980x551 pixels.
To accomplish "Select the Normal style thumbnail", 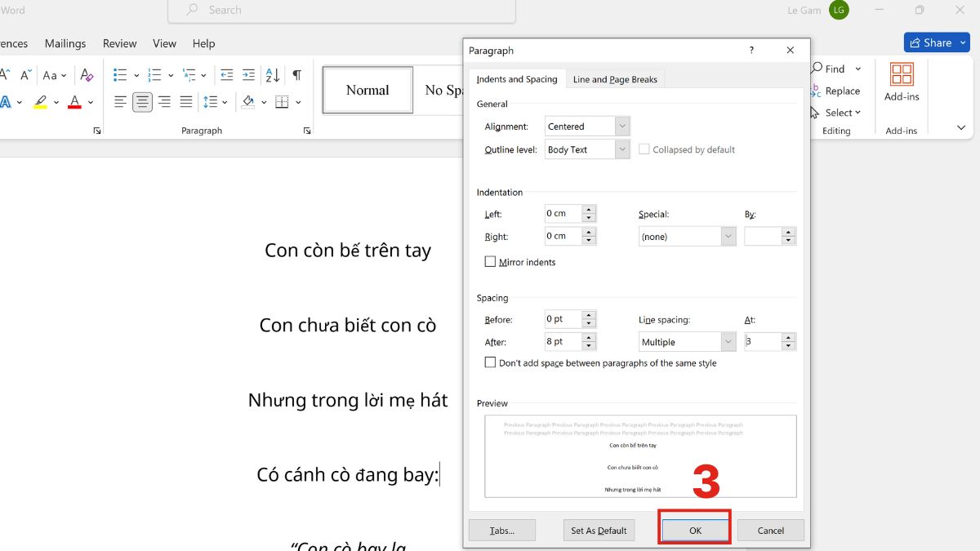I will click(367, 90).
